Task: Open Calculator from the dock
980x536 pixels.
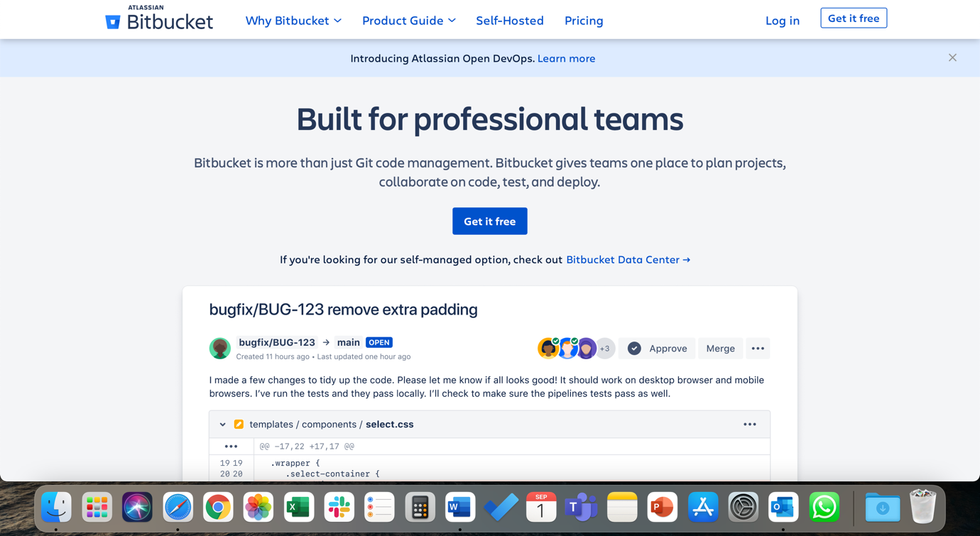Action: click(420, 507)
